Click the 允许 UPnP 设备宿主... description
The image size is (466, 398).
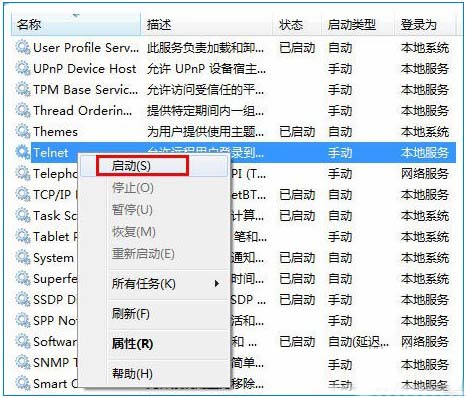click(x=207, y=69)
